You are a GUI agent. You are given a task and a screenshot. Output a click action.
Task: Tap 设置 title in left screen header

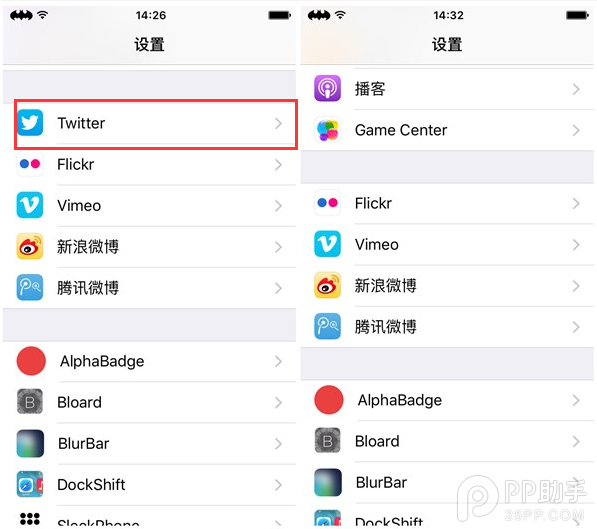point(149,44)
